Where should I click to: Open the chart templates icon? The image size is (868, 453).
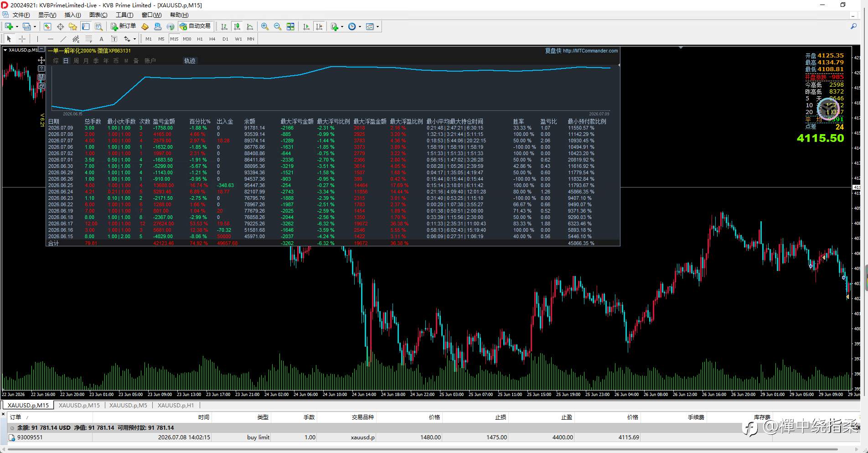370,26
